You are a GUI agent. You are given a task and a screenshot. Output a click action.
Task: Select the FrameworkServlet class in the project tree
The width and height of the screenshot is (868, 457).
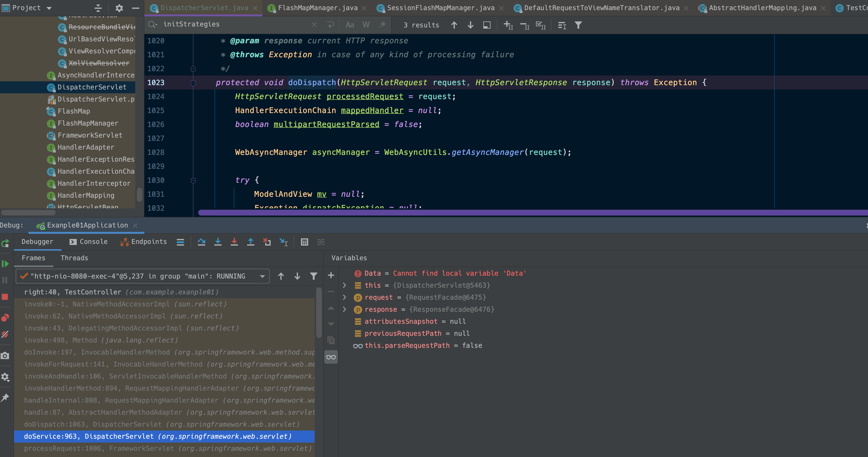coord(90,135)
